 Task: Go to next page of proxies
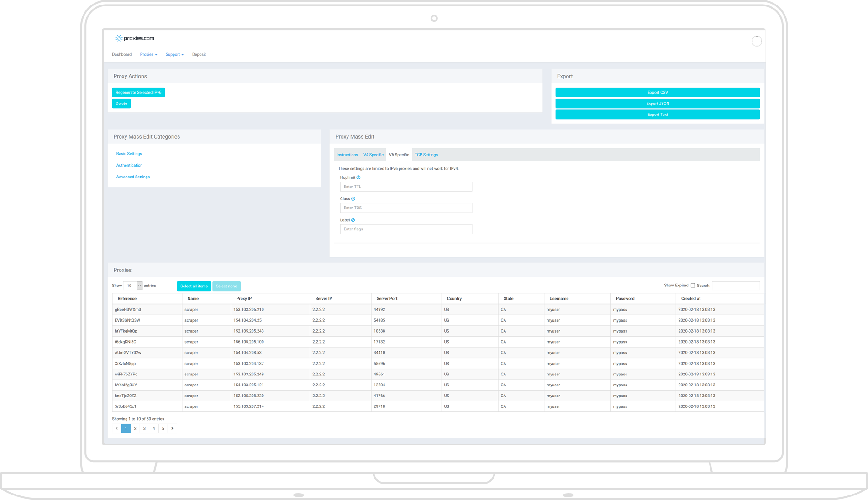(x=172, y=428)
